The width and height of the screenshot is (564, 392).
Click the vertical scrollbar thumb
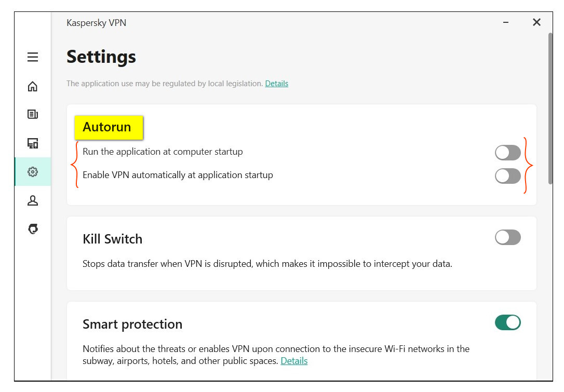[550, 108]
